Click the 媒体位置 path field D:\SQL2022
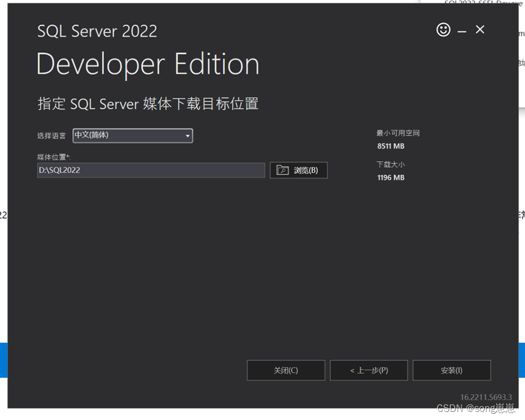 pos(151,170)
